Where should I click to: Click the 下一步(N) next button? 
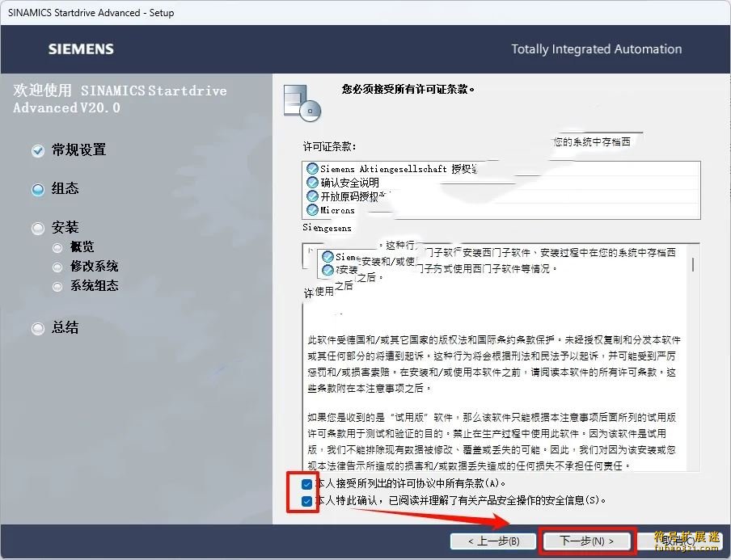pos(586,541)
